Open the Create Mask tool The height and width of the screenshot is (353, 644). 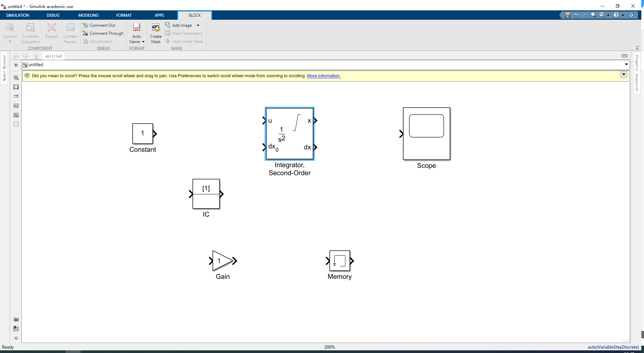click(x=155, y=33)
